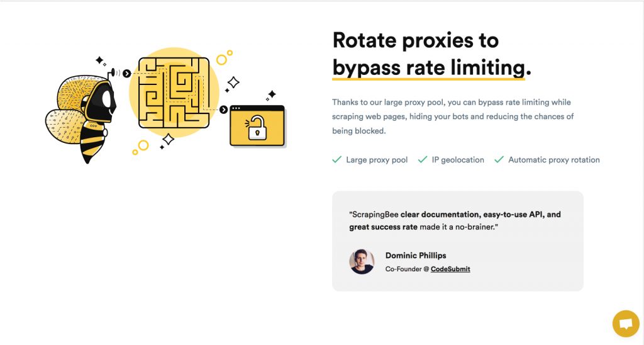Viewport: 644px width, 345px height.
Task: Click the arrow icon before the padlock window
Action: coord(223,110)
